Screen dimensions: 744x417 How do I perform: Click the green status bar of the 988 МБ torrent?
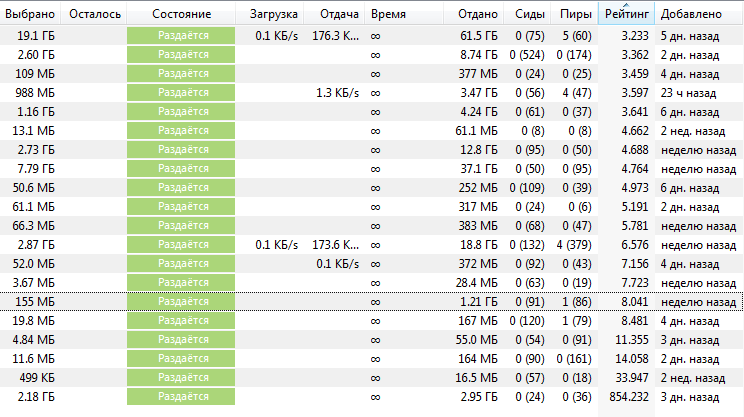[181, 93]
